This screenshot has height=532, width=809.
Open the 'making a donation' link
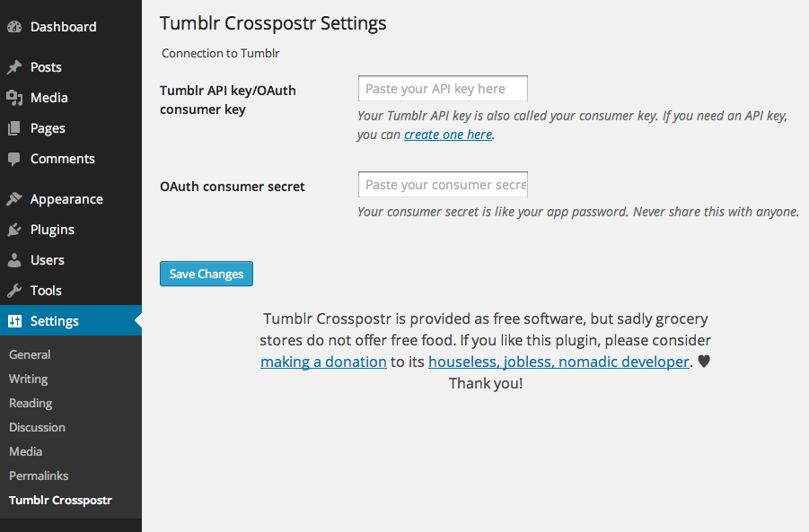pos(323,362)
